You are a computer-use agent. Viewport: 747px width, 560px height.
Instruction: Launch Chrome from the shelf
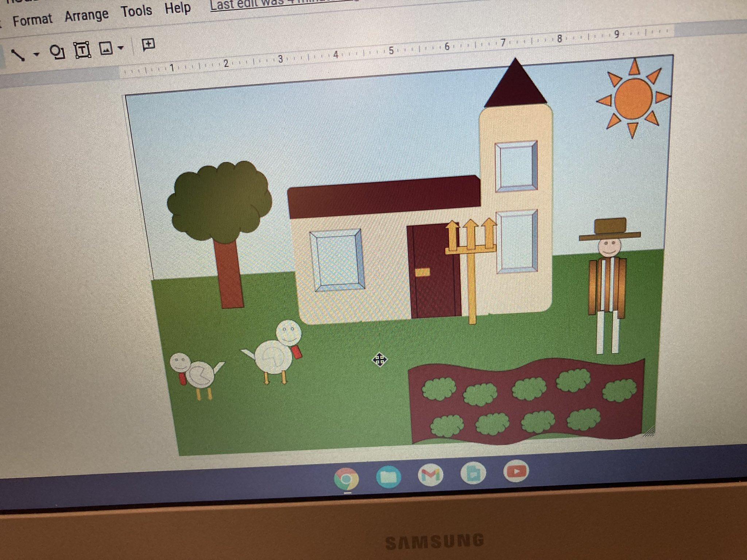346,479
